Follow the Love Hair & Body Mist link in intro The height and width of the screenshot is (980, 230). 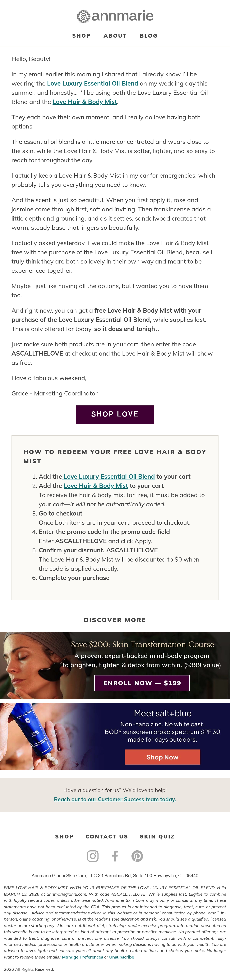click(x=85, y=102)
